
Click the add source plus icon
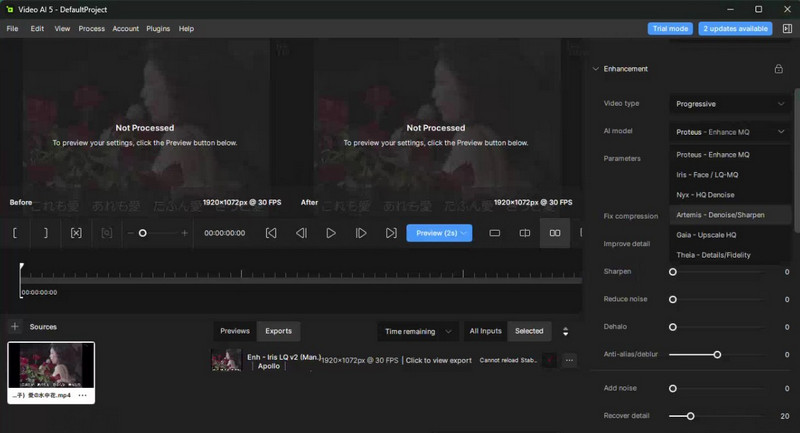15,327
